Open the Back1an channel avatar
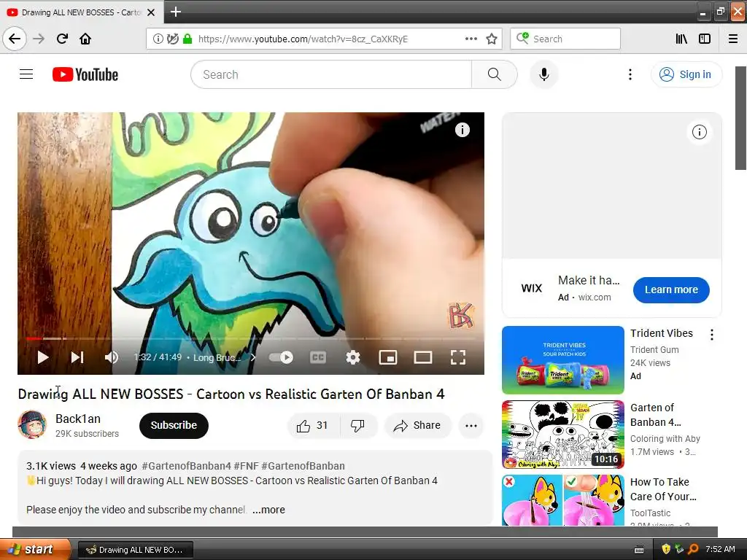The image size is (747, 560). tap(32, 424)
